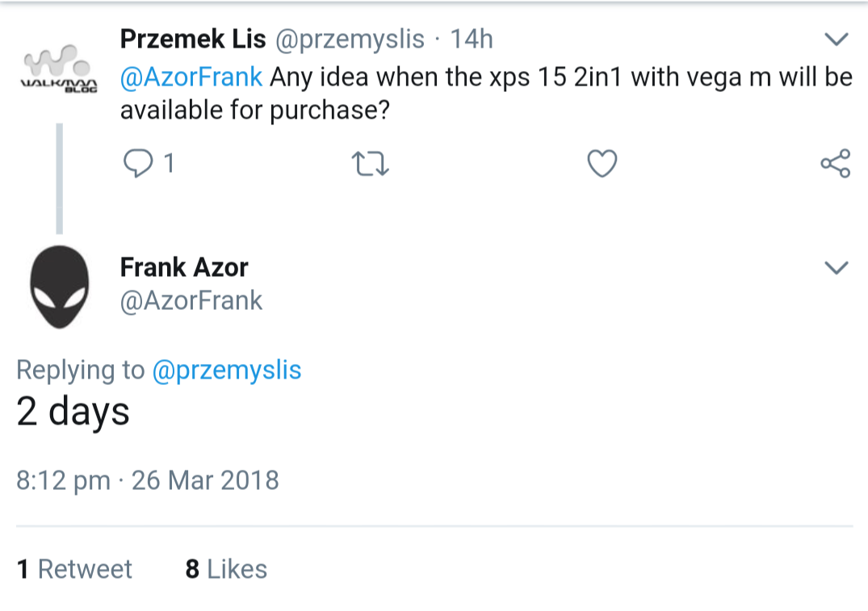This screenshot has height=611, width=868.
Task: View the 1 Retweet list
Action: point(74,569)
